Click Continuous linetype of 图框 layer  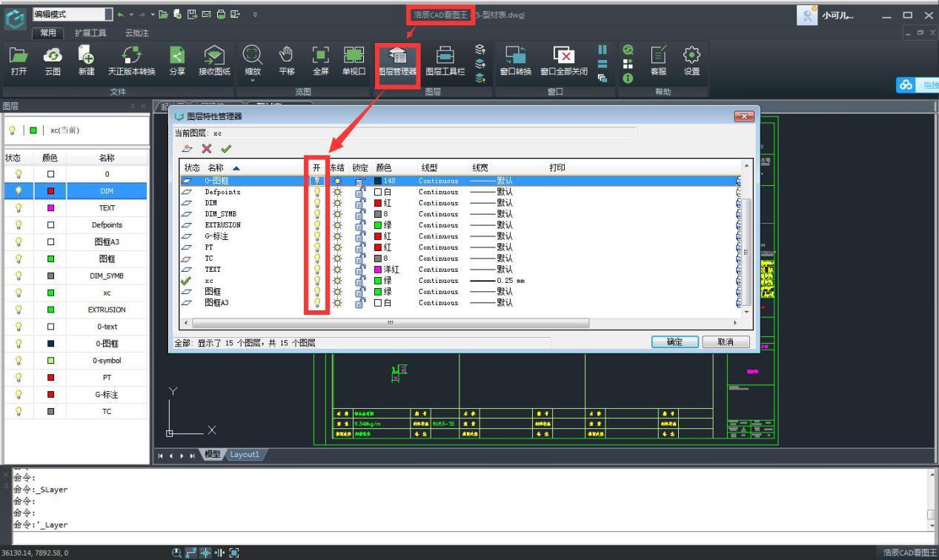[438, 292]
